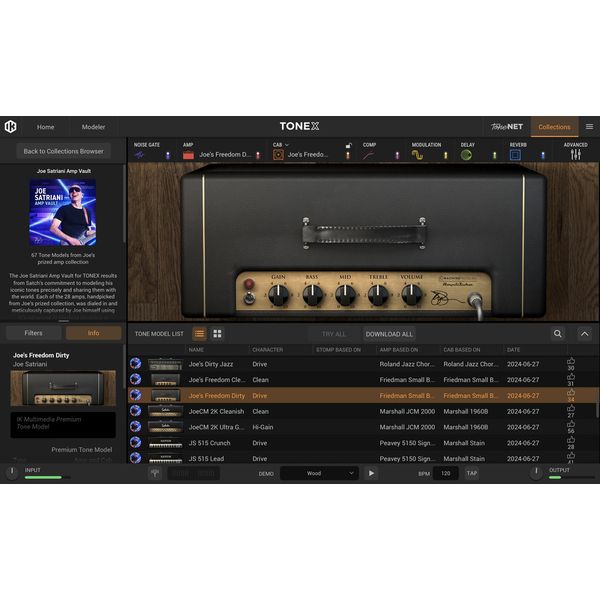Like the JS 515 Crunch tone model
The height and width of the screenshot is (600, 600).
571,440
